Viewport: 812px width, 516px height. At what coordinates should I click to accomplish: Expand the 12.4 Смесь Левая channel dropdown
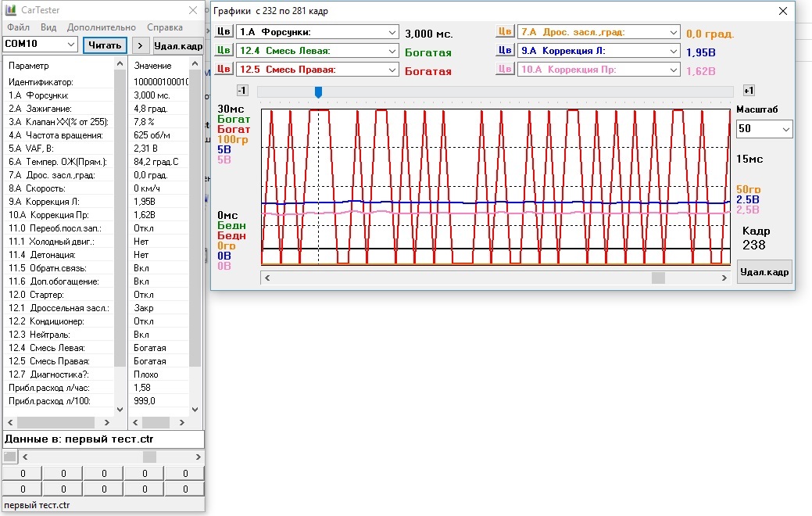click(392, 51)
